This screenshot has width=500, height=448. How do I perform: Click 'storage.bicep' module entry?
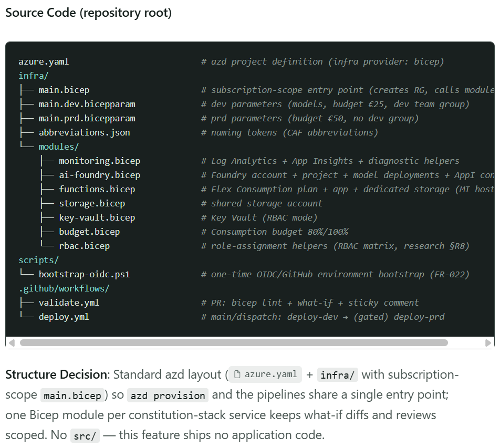92,203
